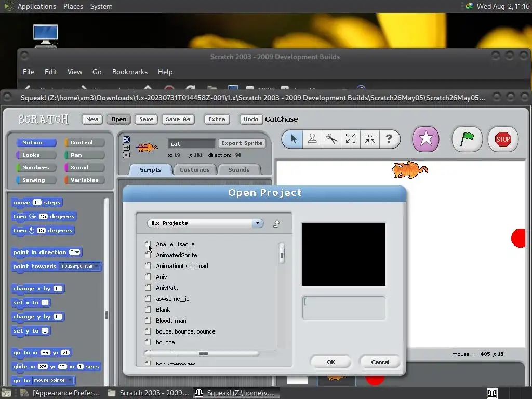Viewport: 532px width, 399px height.
Task: Select 'bounce' project file
Action: point(165,342)
